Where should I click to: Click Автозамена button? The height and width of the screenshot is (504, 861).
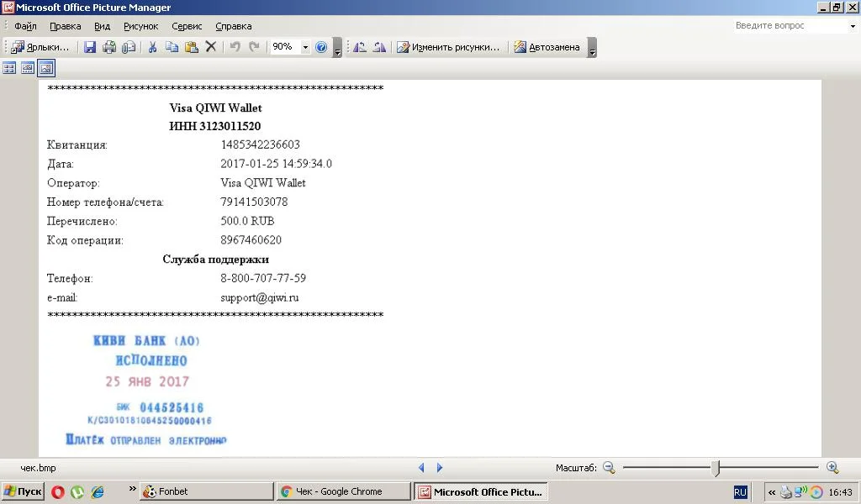(547, 47)
